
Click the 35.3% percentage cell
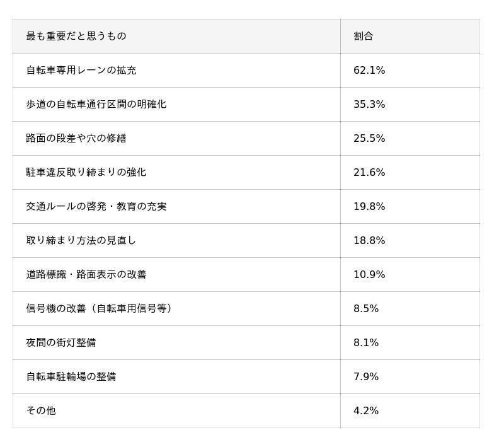pyautogui.click(x=410, y=104)
